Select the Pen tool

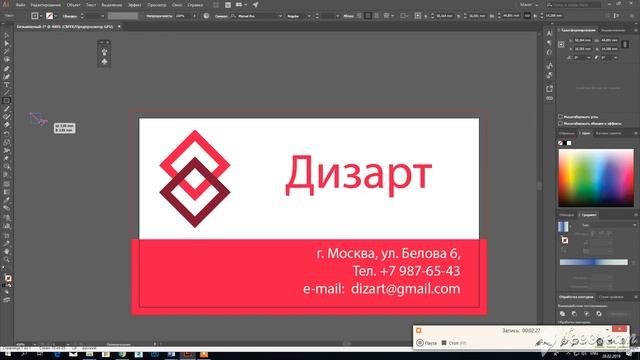click(x=7, y=69)
